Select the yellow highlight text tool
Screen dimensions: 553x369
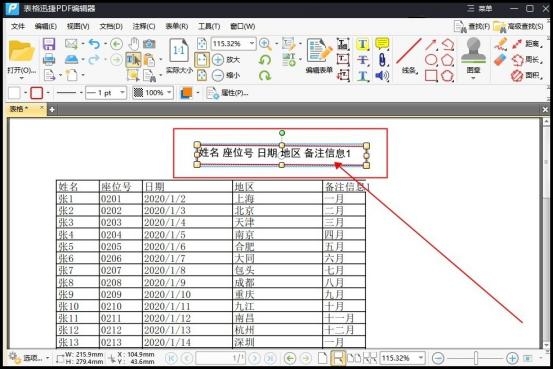(x=363, y=44)
